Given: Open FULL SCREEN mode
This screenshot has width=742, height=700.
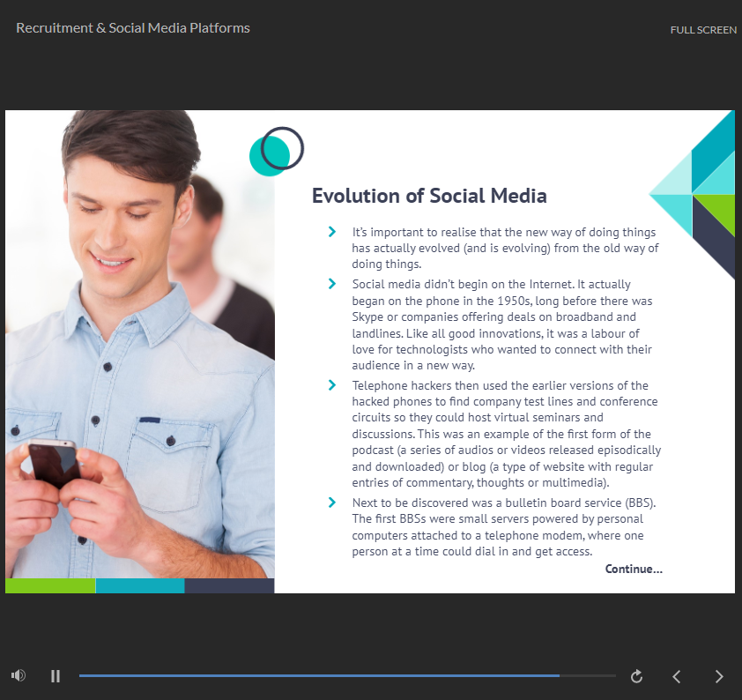Looking at the screenshot, I should tap(703, 30).
